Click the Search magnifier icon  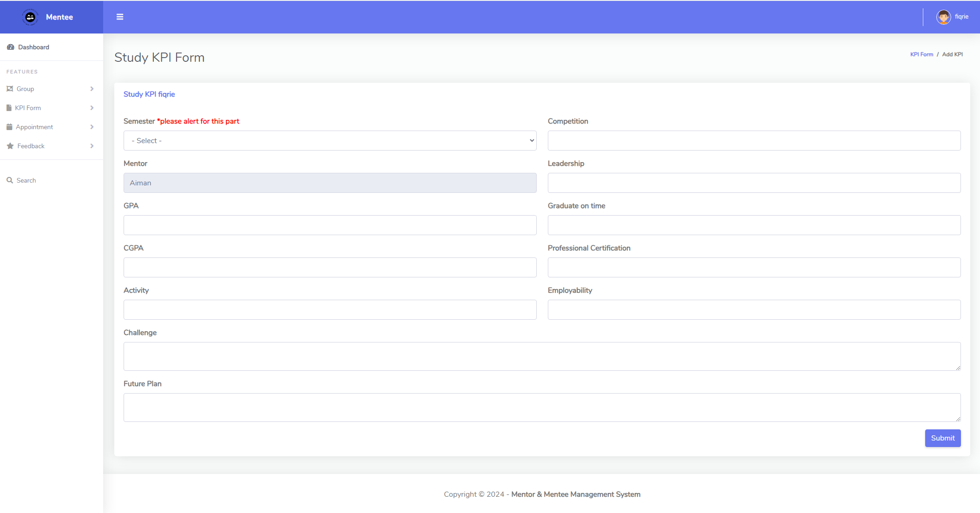(x=10, y=180)
